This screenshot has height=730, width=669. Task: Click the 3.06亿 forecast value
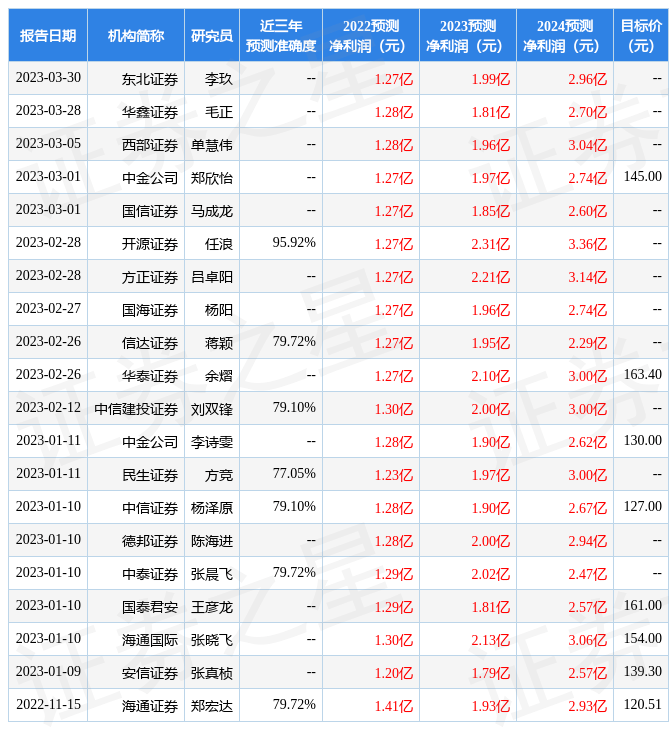[x=588, y=641]
